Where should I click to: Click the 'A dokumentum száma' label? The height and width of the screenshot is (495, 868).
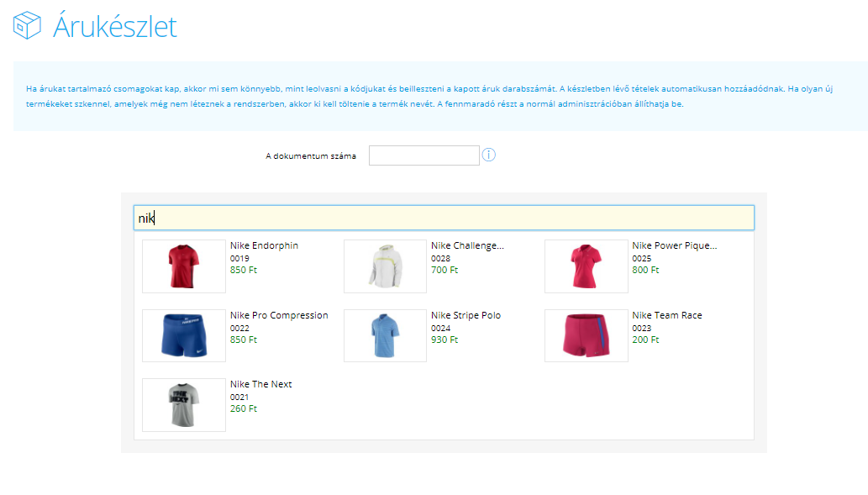pos(311,156)
